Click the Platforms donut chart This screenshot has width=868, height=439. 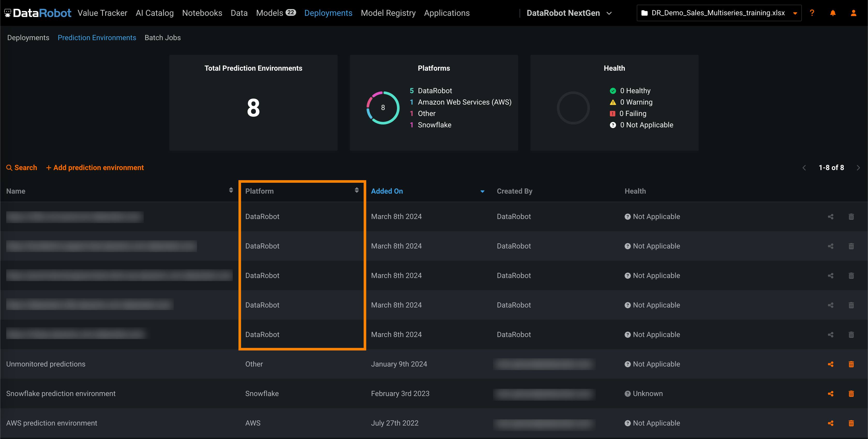tap(383, 108)
